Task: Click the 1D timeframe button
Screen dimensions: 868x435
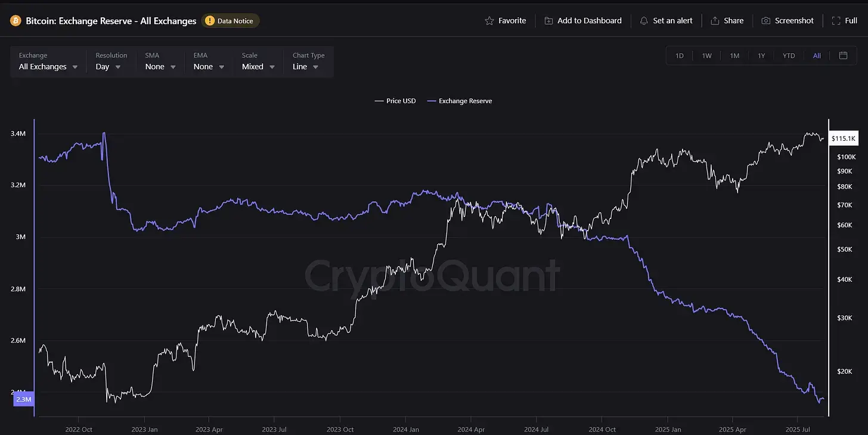Action: point(679,55)
